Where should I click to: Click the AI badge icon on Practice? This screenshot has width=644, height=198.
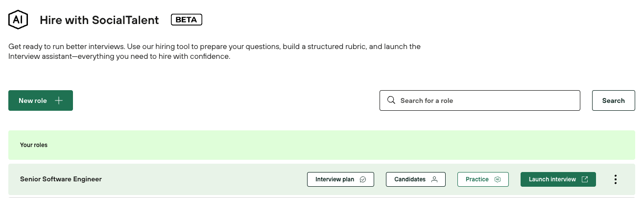point(498,179)
